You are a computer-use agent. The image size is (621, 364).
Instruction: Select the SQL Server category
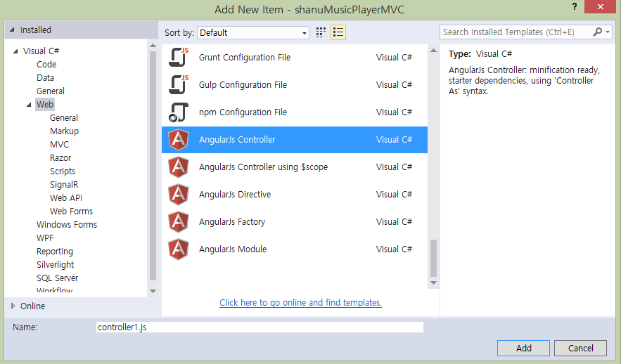pos(58,278)
